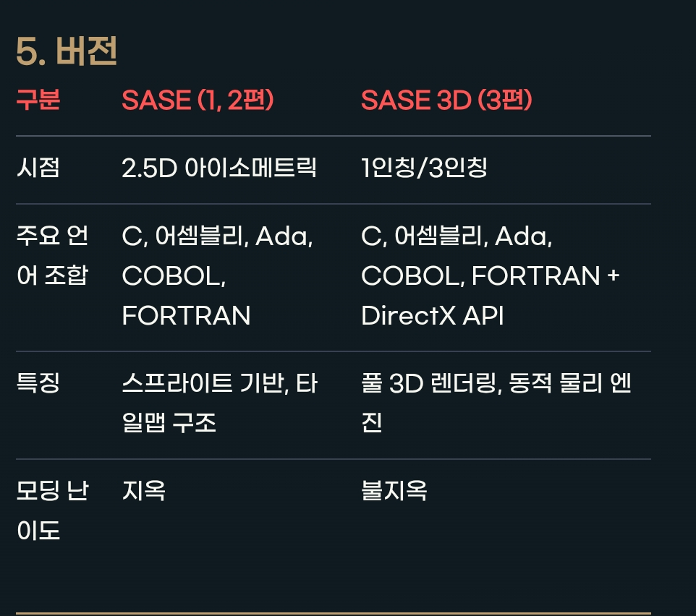The width and height of the screenshot is (696, 616).
Task: Click the '5. 버전' section heading
Action: click(67, 53)
